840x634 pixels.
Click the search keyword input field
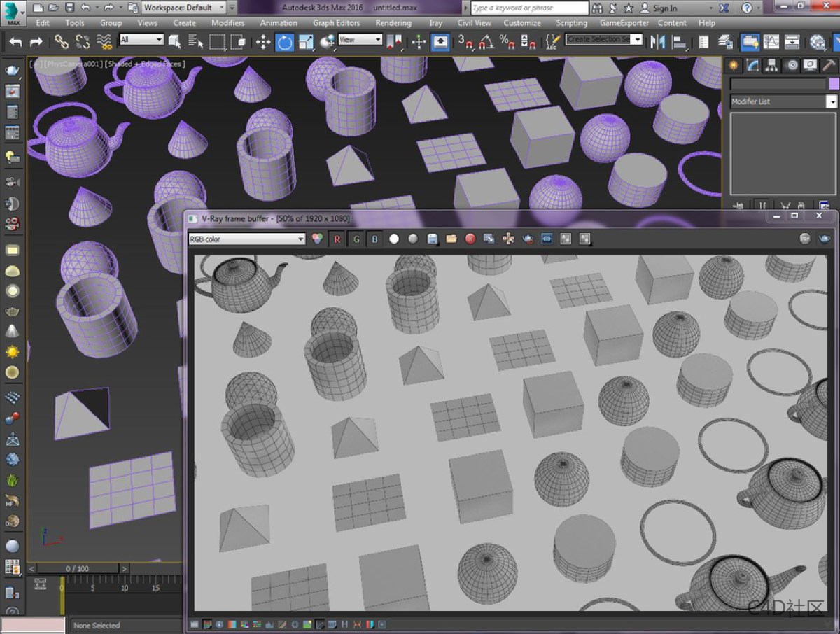click(x=528, y=8)
